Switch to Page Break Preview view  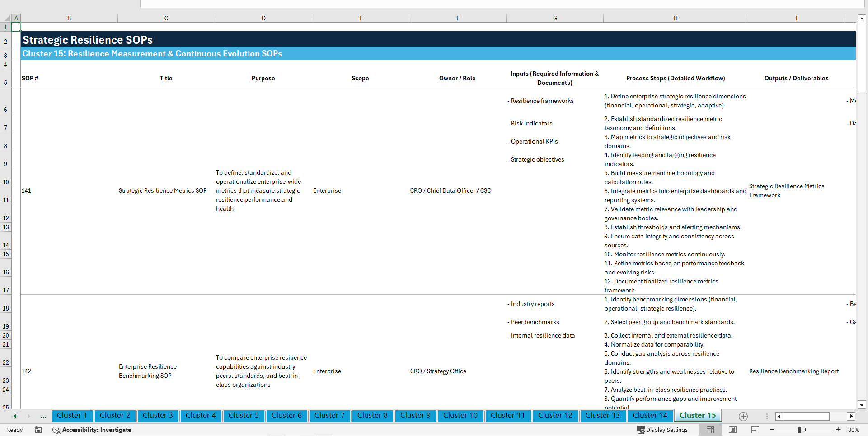pos(755,430)
